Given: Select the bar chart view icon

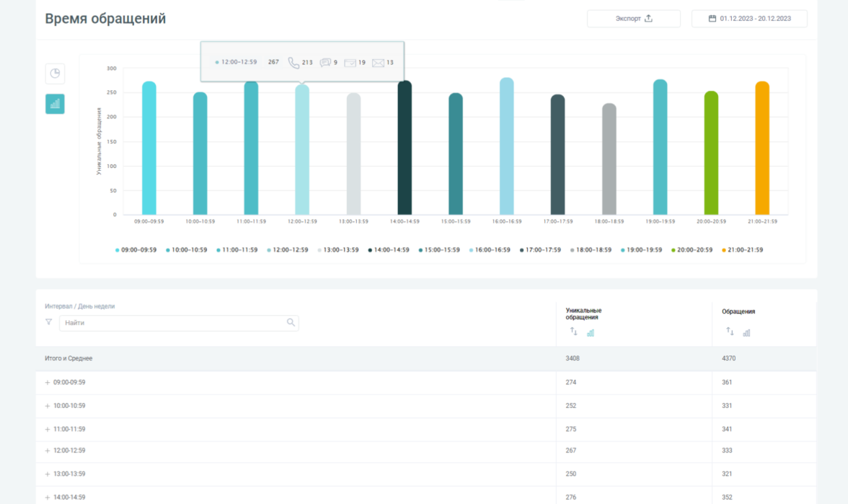Looking at the screenshot, I should (x=55, y=104).
